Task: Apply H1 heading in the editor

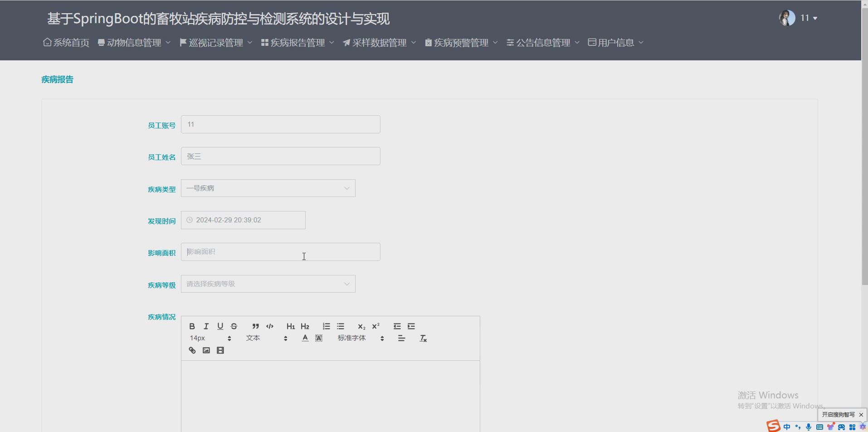Action: [290, 326]
